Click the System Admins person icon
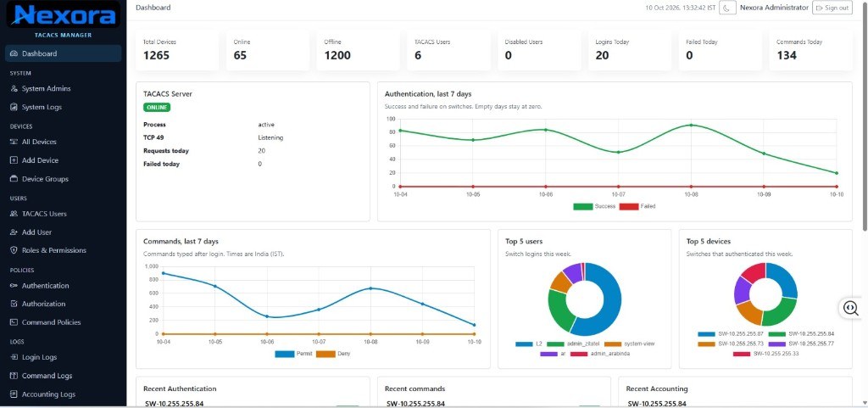 click(14, 88)
